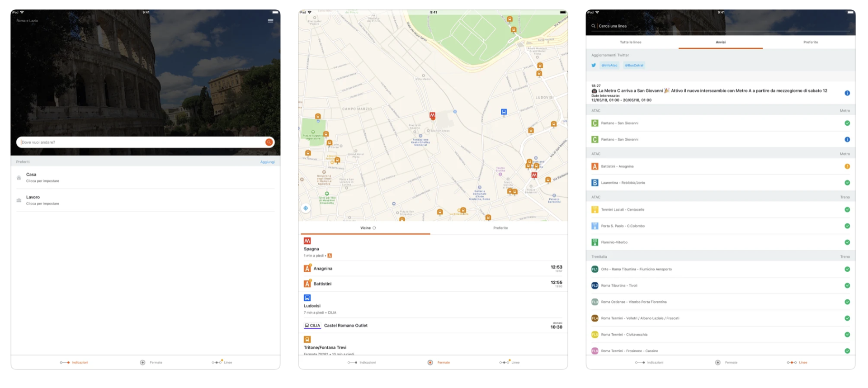This screenshot has height=388, width=868.
Task: Open Fermate tab in the map screen
Action: click(x=439, y=363)
